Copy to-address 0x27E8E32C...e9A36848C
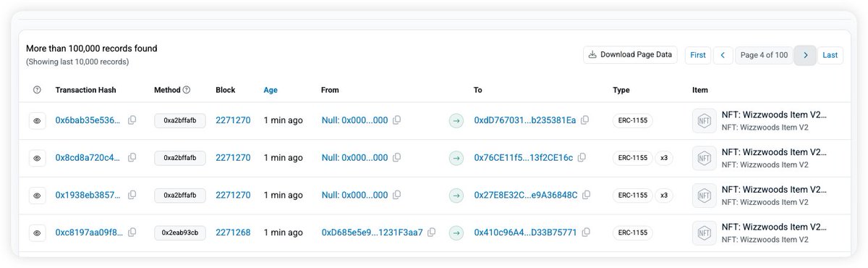Screen dimensions: 868x268 coord(586,195)
